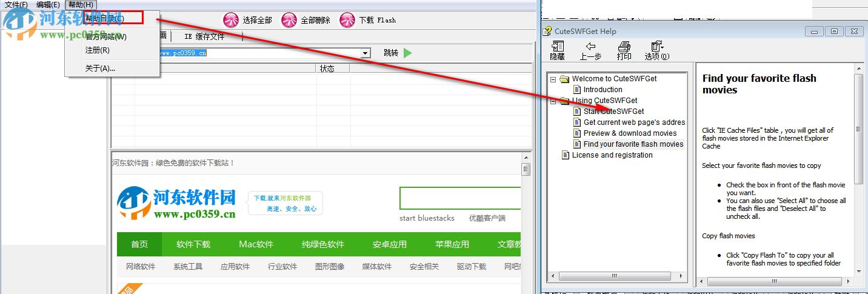Open Options (选项) icon in Help window
This screenshot has height=294, width=868.
point(657,47)
